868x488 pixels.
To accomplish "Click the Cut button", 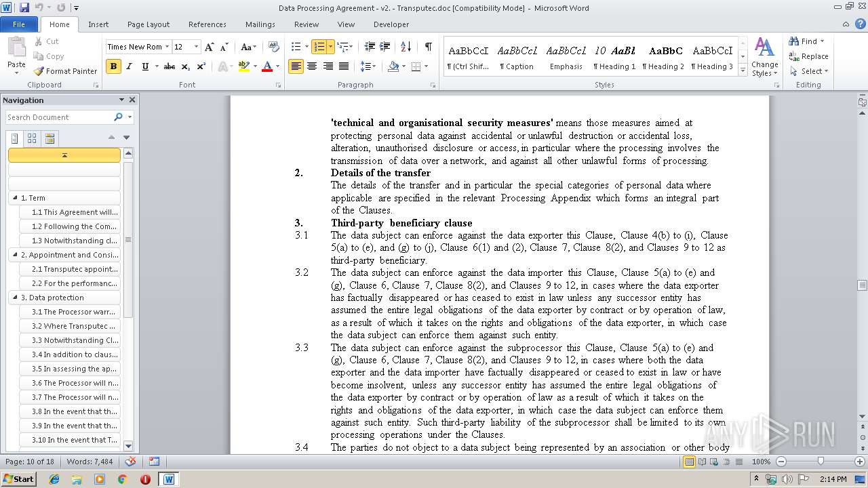I will pos(46,41).
